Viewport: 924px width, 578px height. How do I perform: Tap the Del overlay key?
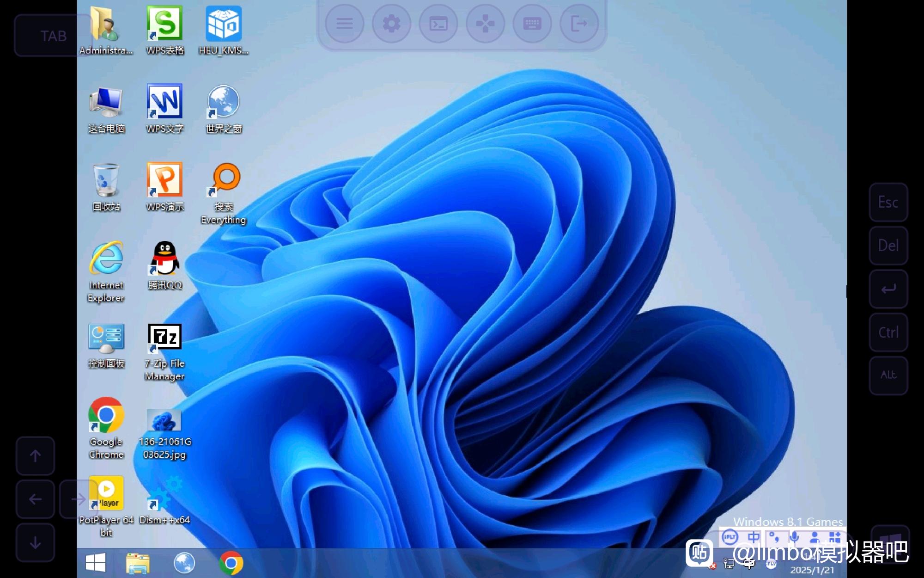click(888, 246)
